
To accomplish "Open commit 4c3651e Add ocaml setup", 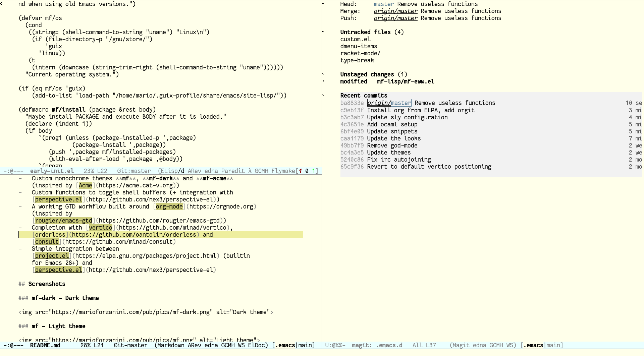I will click(491, 124).
